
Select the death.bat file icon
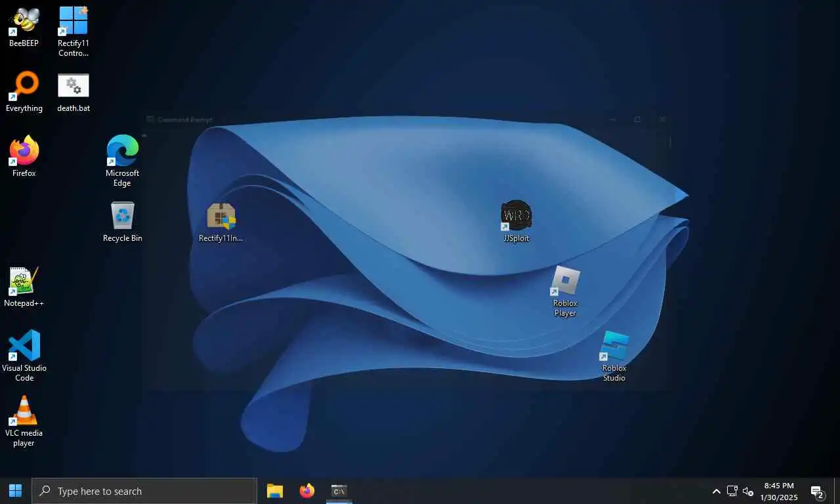coord(73,93)
